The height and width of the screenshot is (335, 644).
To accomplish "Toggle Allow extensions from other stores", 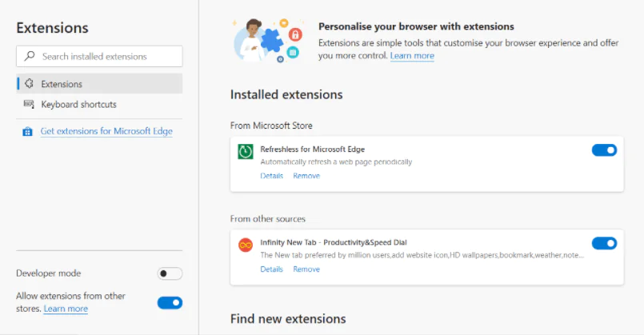I will pos(170,302).
